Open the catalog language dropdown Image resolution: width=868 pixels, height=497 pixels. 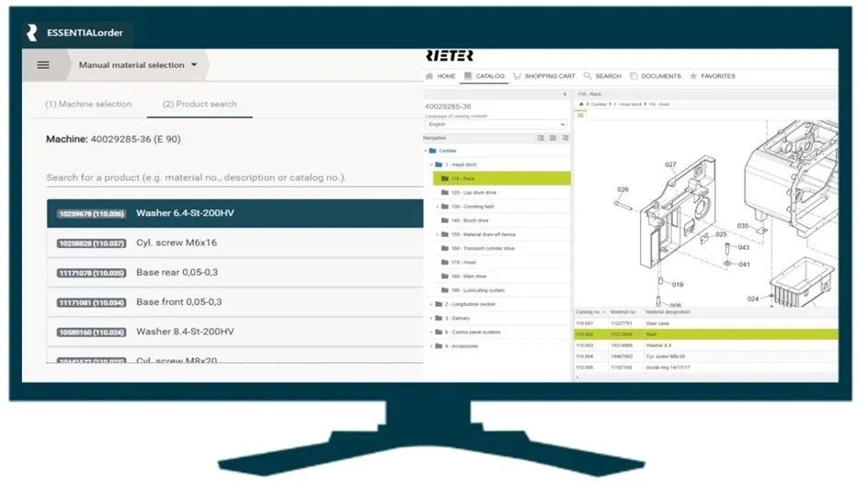pyautogui.click(x=497, y=124)
